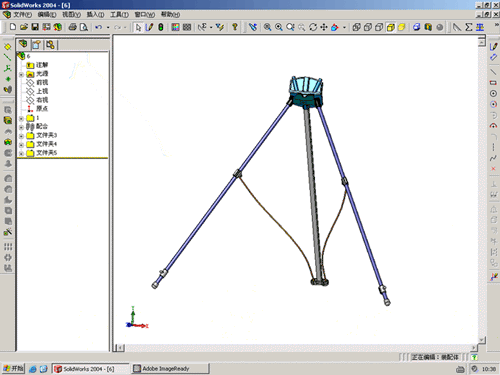The image size is (500, 375).
Task: Click the Smart Dimension icon in right toolbar
Action: (x=493, y=57)
